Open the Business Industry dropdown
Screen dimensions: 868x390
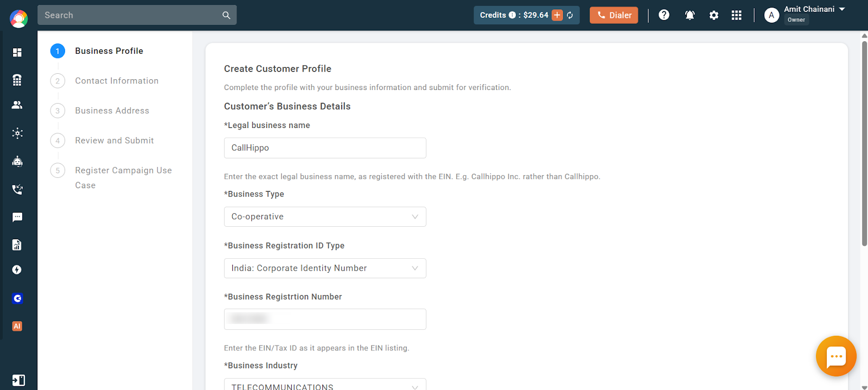click(325, 384)
